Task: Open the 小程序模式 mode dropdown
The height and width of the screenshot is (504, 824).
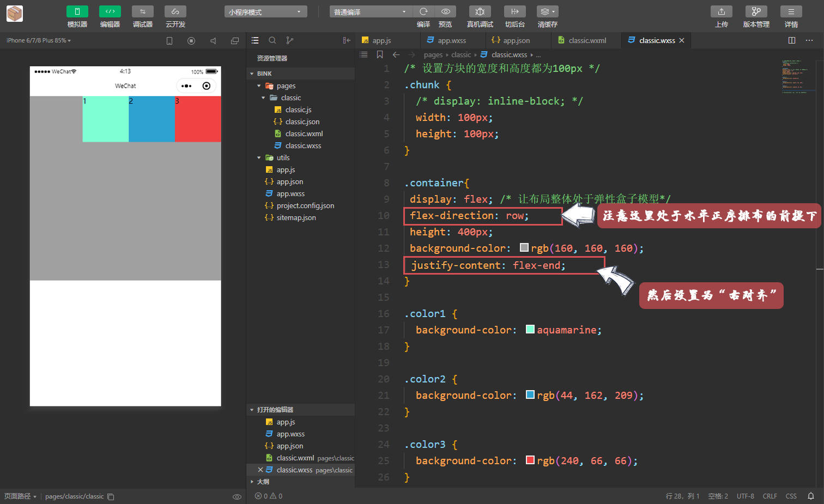Action: (x=265, y=12)
